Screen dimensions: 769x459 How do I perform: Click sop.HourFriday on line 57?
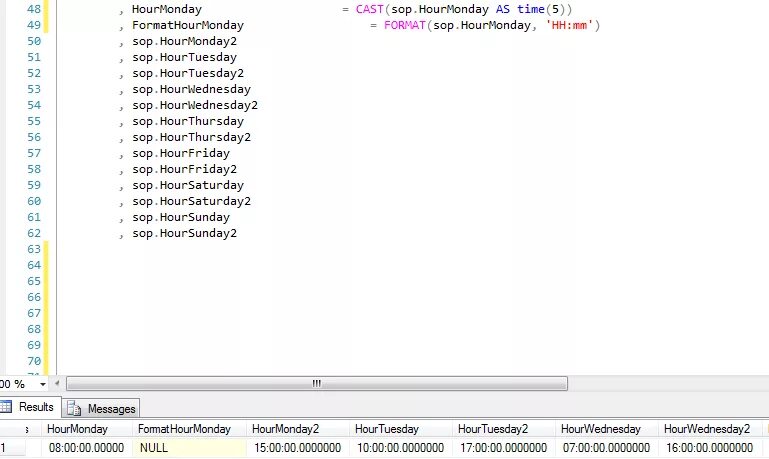[181, 153]
